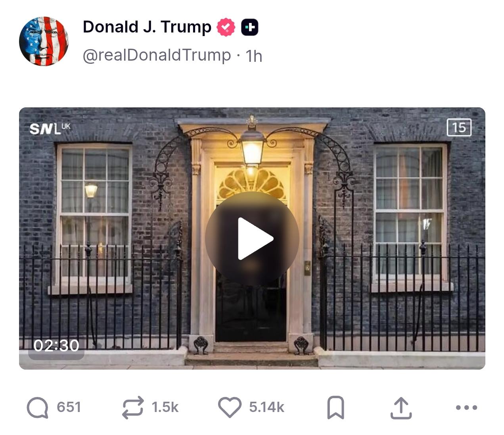The height and width of the screenshot is (435, 504).
Task: Click the Donald J. Trump display name
Action: pos(147,27)
